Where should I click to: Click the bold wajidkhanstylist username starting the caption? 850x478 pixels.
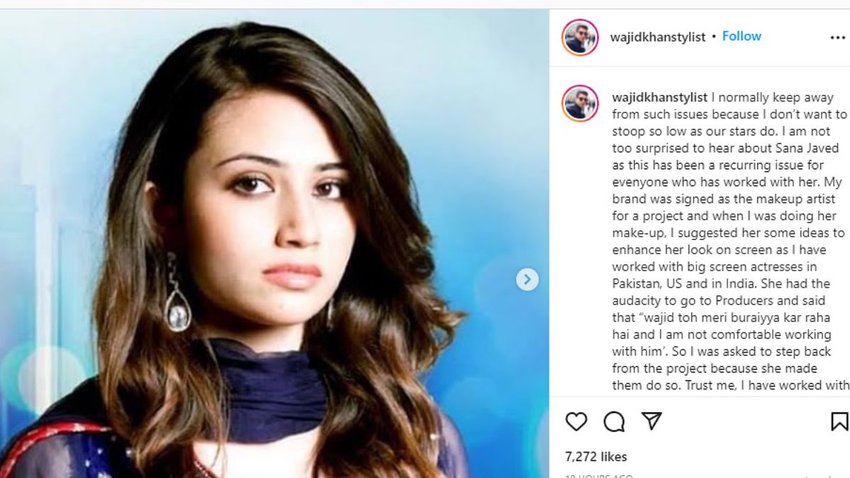[x=657, y=98]
